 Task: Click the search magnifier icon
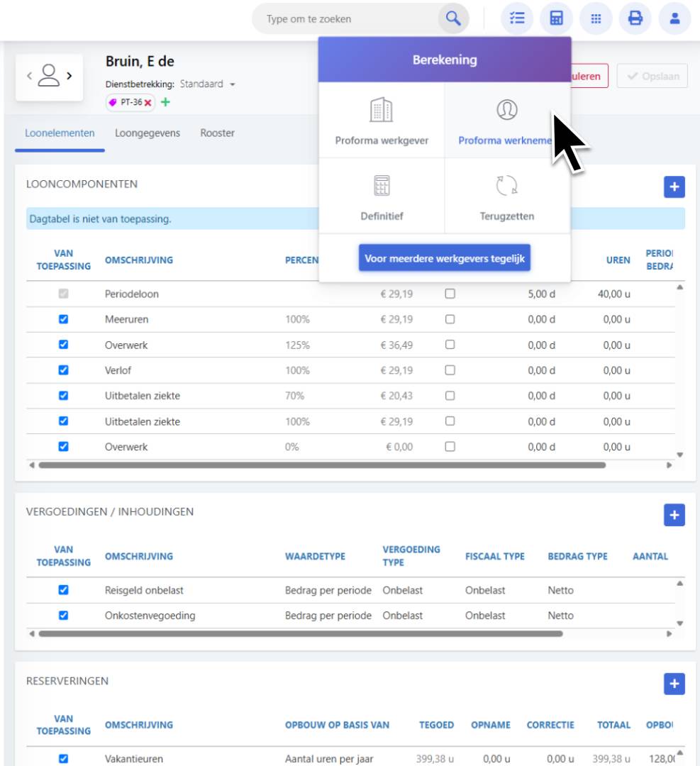coord(452,19)
